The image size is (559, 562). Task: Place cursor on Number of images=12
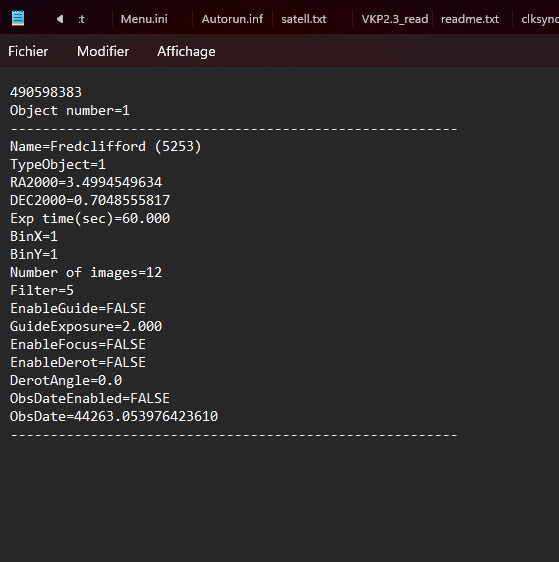click(86, 273)
